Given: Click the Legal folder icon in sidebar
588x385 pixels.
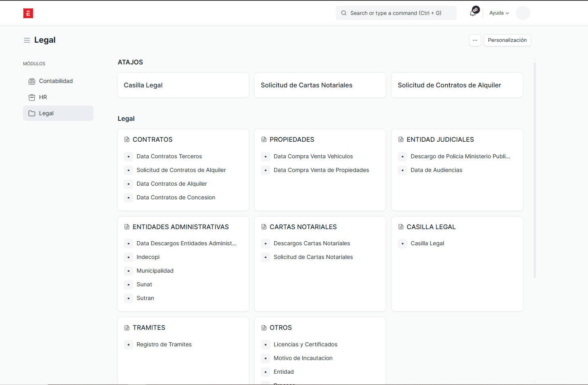Looking at the screenshot, I should tap(32, 114).
